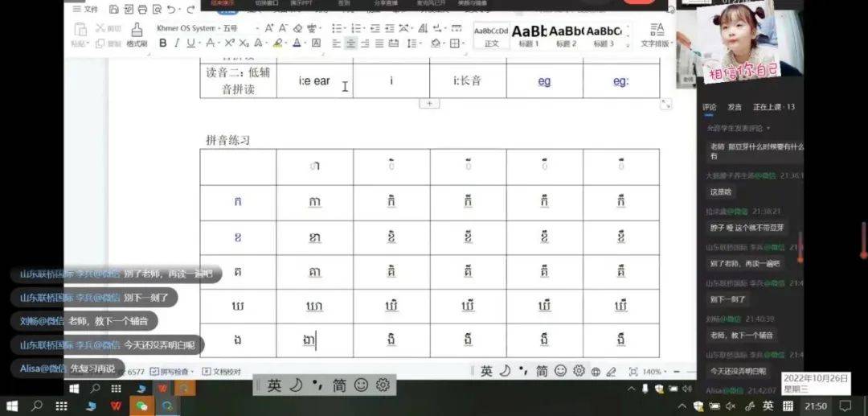This screenshot has width=868, height=416.
Task: Decrease paragraph indent
Action: 375,27
